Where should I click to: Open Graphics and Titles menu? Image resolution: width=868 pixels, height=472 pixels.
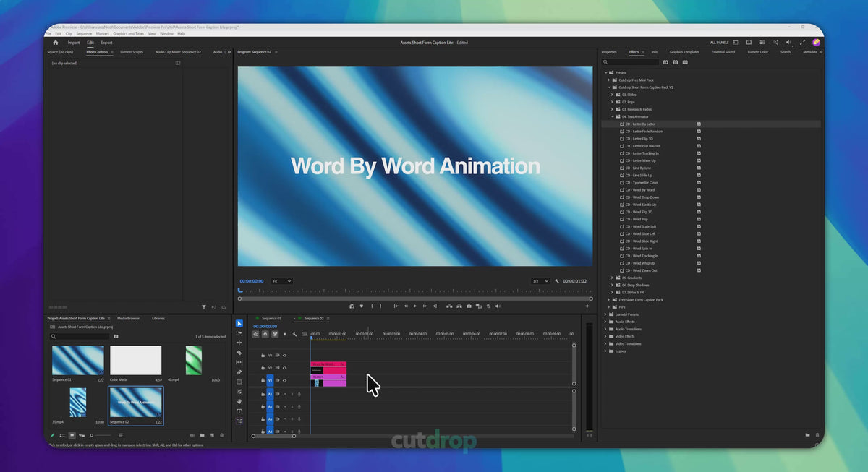(128, 33)
